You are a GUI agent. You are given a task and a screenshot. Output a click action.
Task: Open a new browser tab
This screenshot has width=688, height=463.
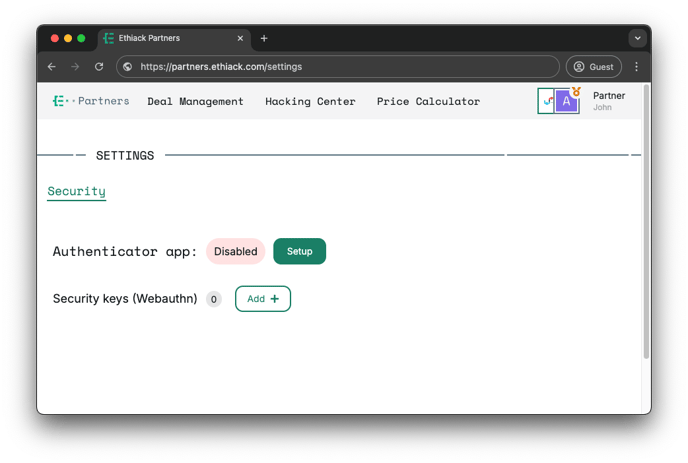(264, 39)
